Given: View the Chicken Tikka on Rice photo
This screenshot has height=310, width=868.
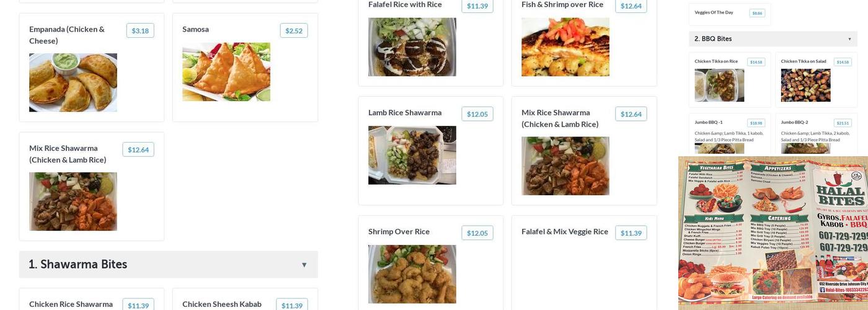Looking at the screenshot, I should 719,86.
